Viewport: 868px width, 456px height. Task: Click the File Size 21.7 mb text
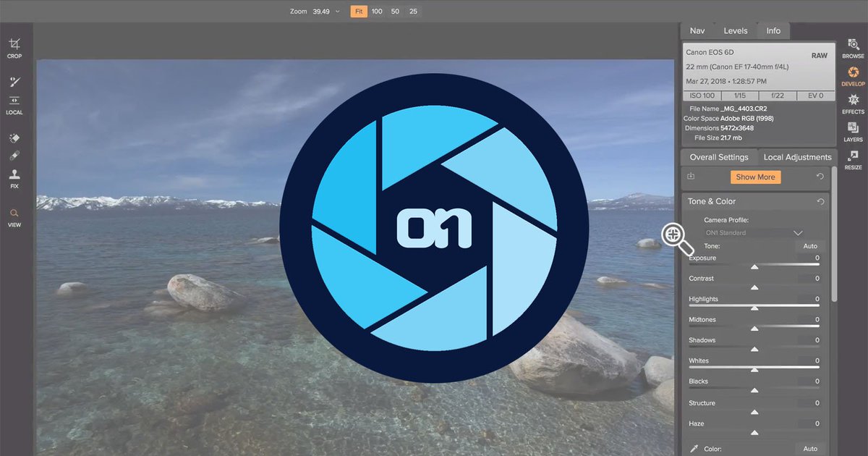pyautogui.click(x=718, y=138)
